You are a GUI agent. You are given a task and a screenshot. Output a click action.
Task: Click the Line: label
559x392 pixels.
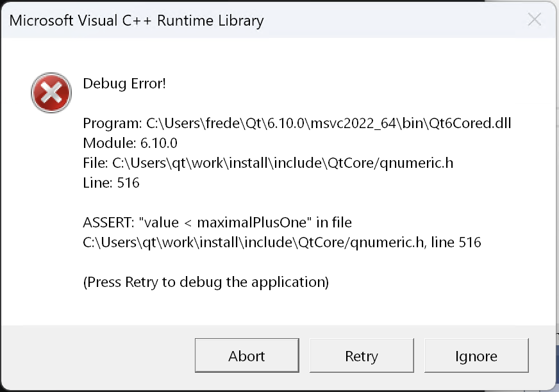coord(97,183)
